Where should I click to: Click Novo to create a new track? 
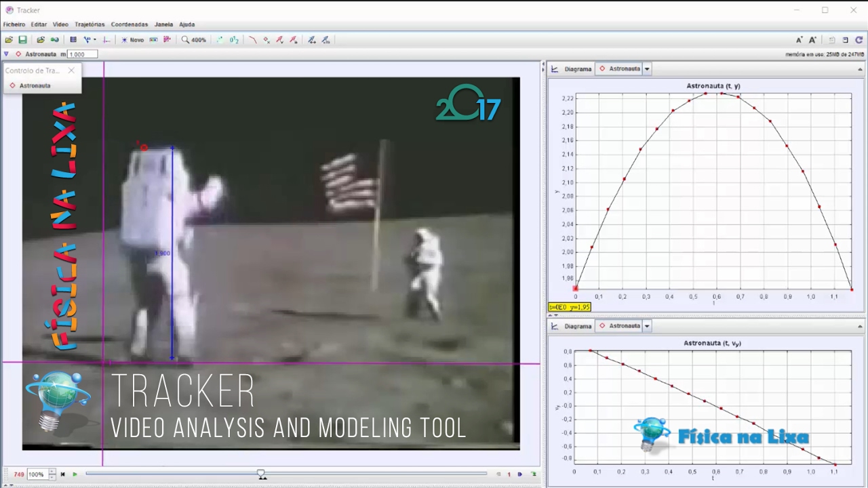132,40
